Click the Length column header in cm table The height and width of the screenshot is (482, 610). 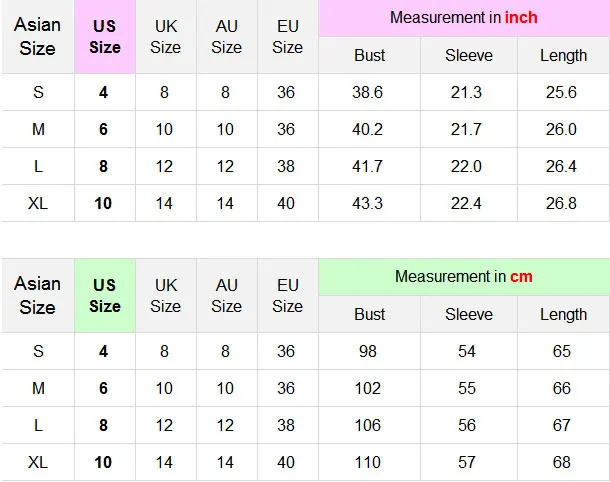(x=563, y=314)
